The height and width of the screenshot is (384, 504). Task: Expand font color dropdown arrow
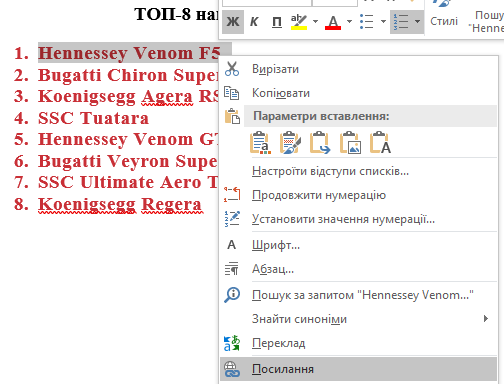(349, 22)
